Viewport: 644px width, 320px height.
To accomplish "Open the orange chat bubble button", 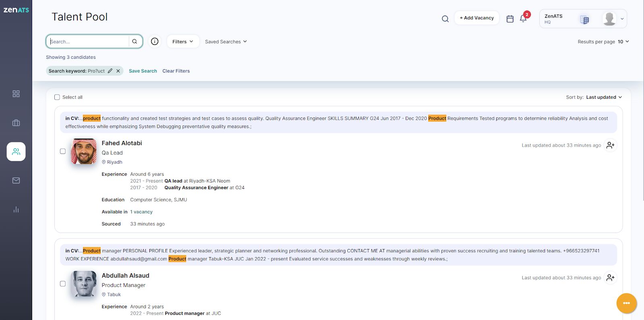I will tap(626, 303).
